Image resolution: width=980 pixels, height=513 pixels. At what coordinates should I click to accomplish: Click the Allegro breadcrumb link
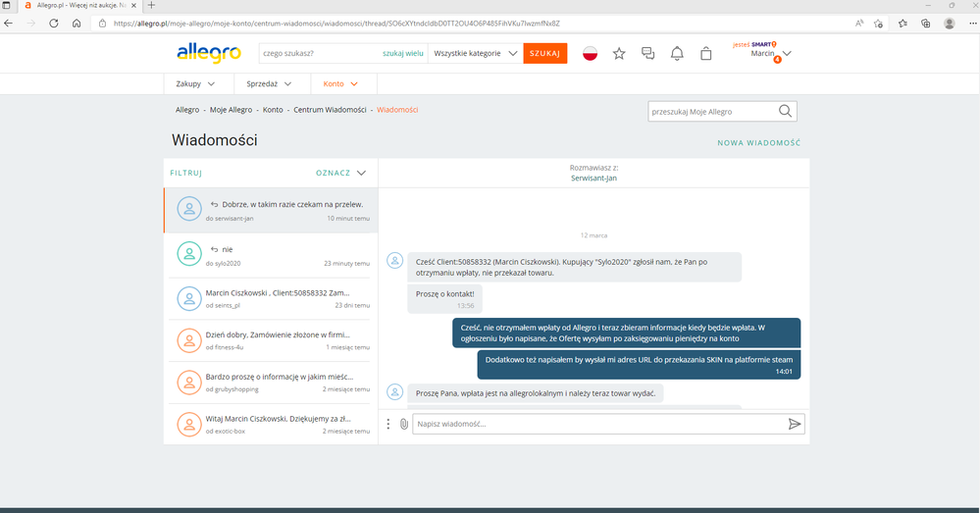187,110
